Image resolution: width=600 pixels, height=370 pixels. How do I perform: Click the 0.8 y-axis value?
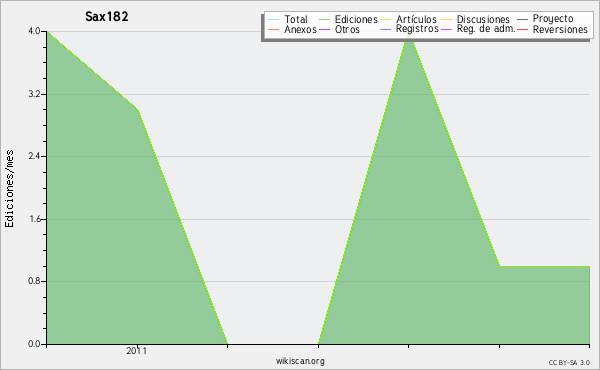click(34, 281)
